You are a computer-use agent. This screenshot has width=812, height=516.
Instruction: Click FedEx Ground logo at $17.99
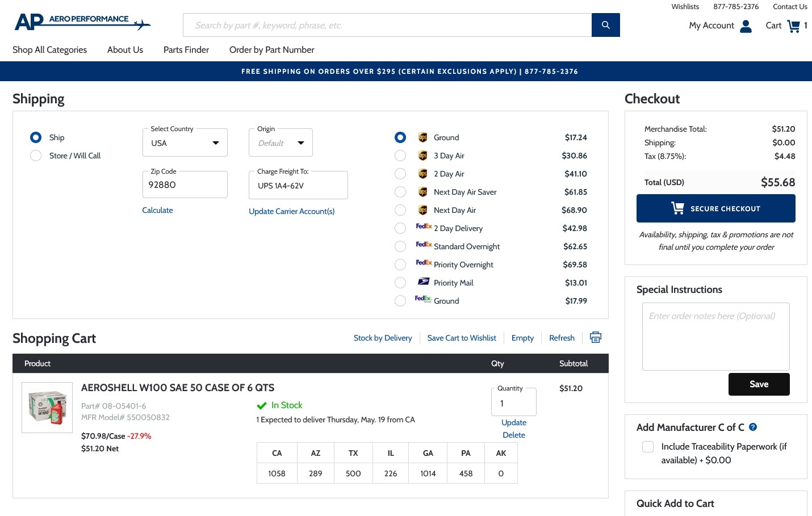coord(423,299)
